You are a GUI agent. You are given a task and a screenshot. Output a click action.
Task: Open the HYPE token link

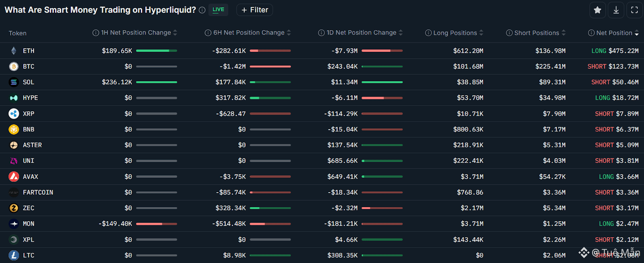coord(30,98)
